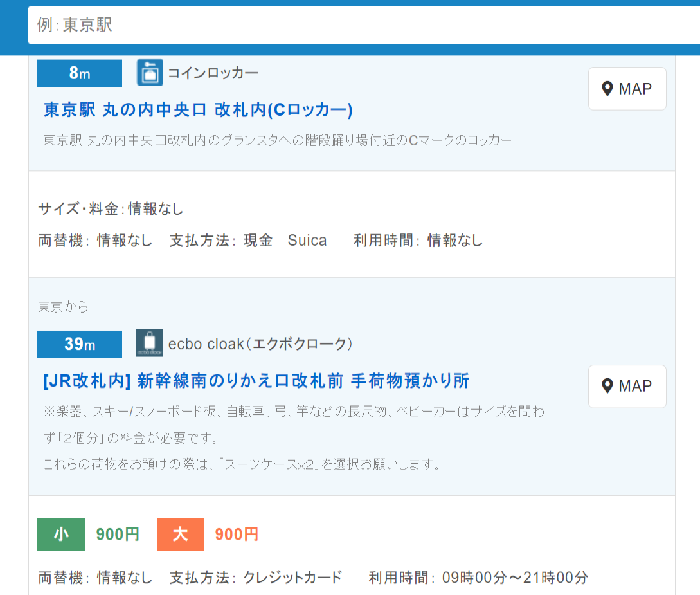Image resolution: width=700 pixels, height=595 pixels.
Task: Select the ecbo cloak(エクボクローク) label
Action: 260,343
